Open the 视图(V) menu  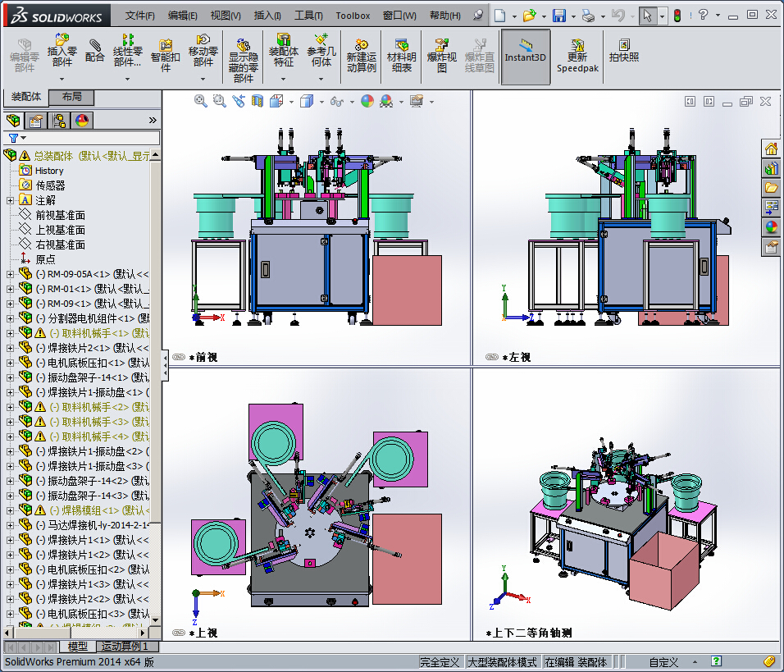pos(226,16)
